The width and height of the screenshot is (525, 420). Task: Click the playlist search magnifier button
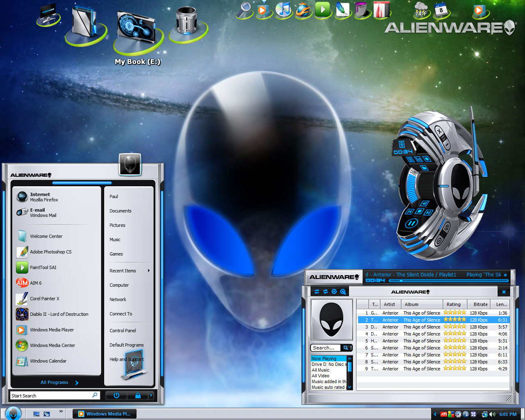[346, 348]
